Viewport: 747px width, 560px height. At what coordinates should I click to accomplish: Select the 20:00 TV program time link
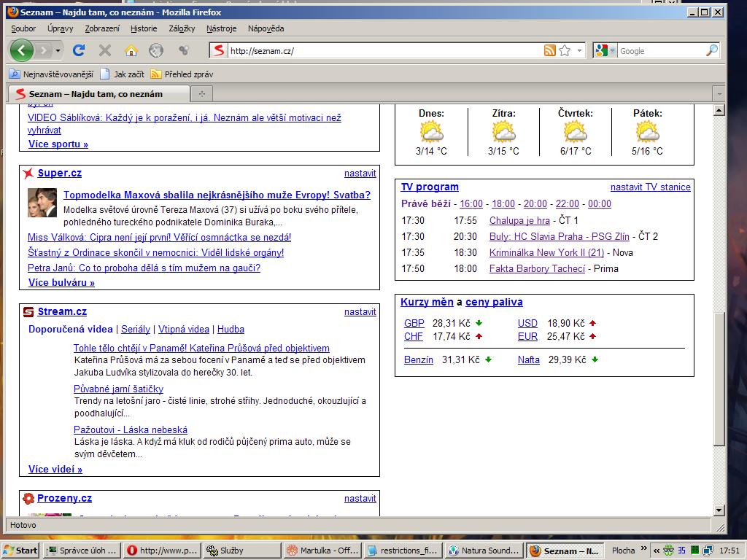click(x=535, y=204)
